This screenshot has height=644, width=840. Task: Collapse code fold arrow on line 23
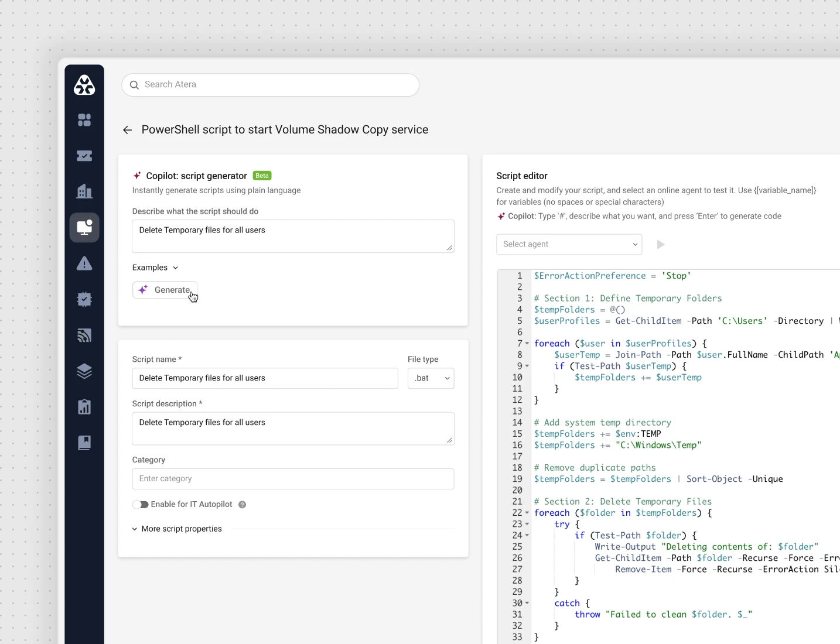coord(527,524)
